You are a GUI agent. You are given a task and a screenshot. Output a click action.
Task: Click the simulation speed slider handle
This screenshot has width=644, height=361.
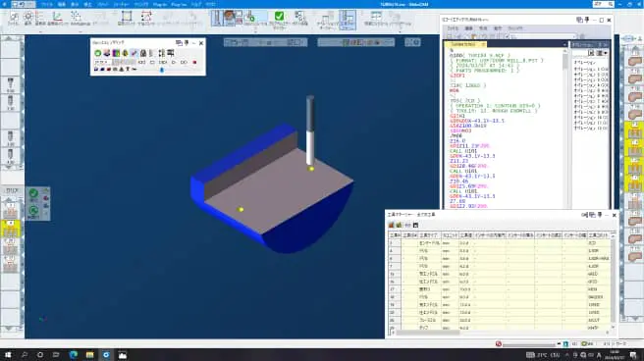pos(162,70)
